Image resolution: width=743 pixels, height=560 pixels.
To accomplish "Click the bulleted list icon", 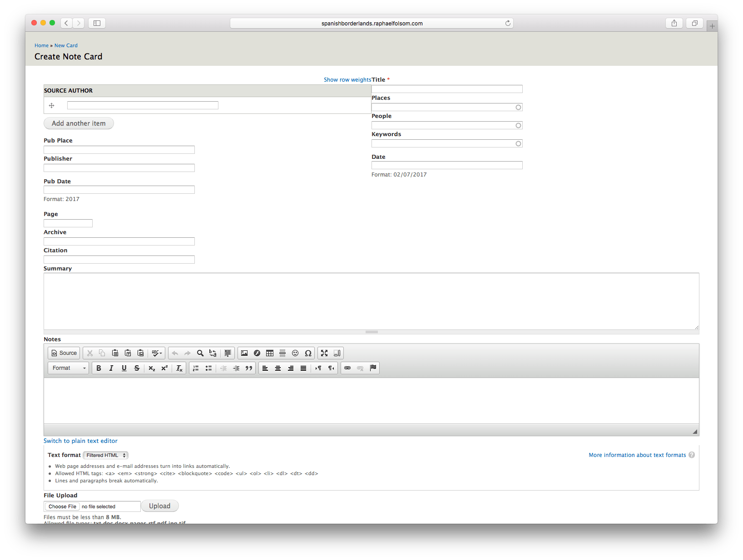I will pyautogui.click(x=208, y=368).
